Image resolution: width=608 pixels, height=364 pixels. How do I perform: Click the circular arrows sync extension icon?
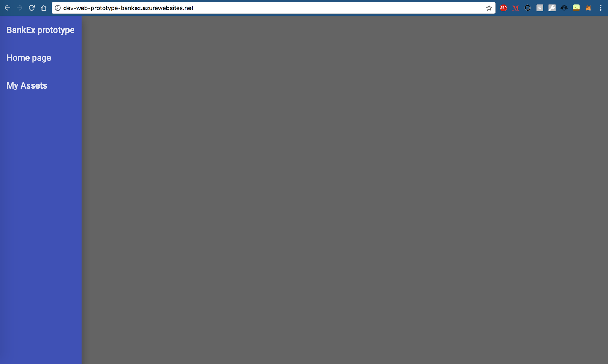527,8
